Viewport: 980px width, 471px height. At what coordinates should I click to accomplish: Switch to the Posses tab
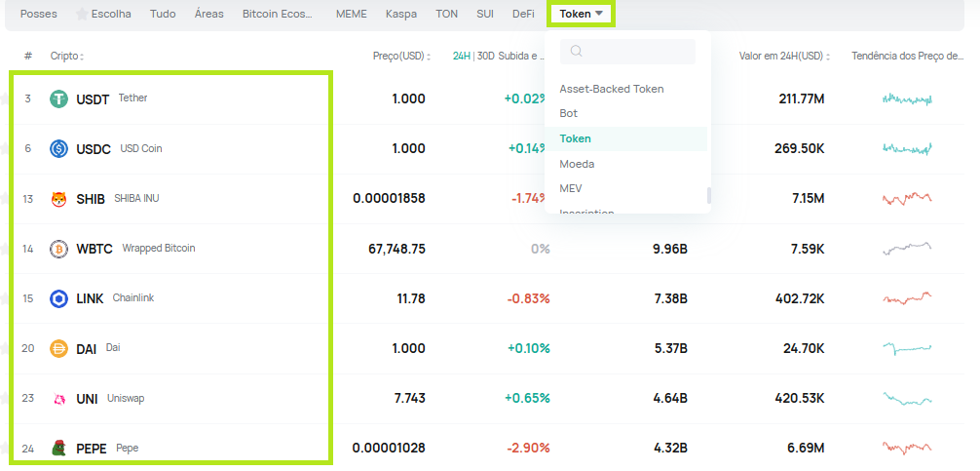coord(39,14)
